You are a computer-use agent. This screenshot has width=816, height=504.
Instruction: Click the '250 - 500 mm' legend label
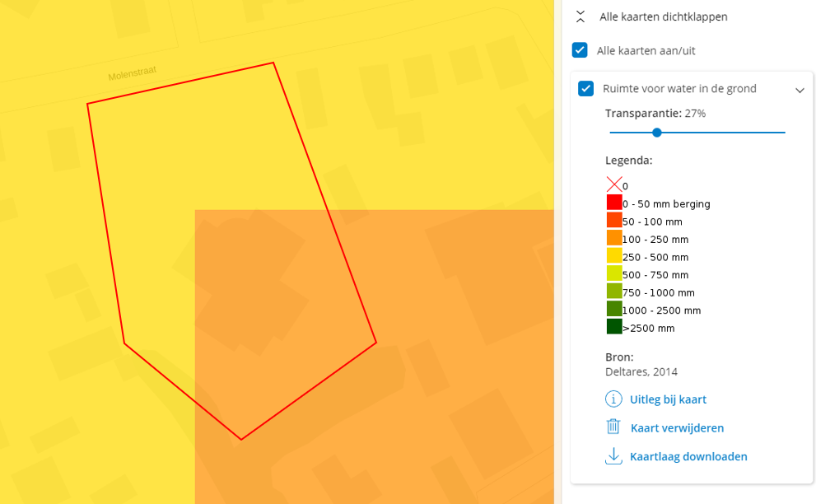tap(655, 257)
